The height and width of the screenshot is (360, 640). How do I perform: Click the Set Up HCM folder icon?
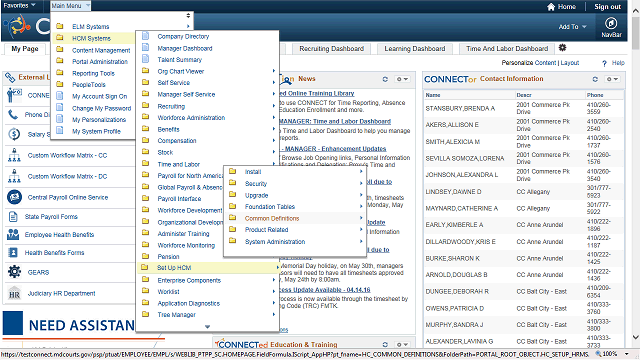tap(144, 267)
